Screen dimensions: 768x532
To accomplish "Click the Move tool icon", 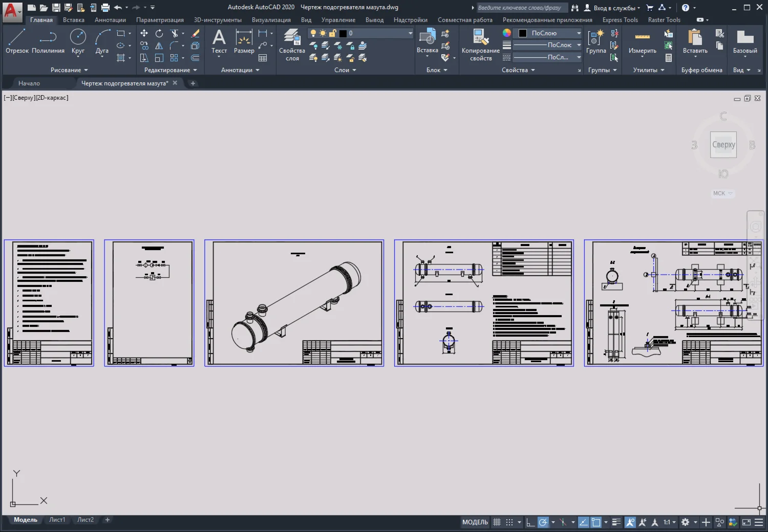I will coord(144,33).
